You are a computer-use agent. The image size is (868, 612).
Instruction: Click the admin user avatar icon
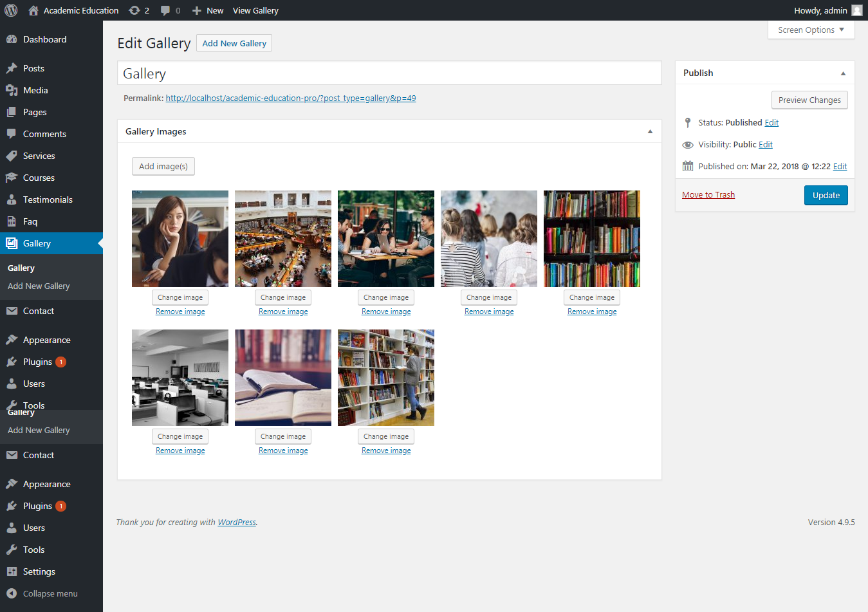click(x=856, y=10)
